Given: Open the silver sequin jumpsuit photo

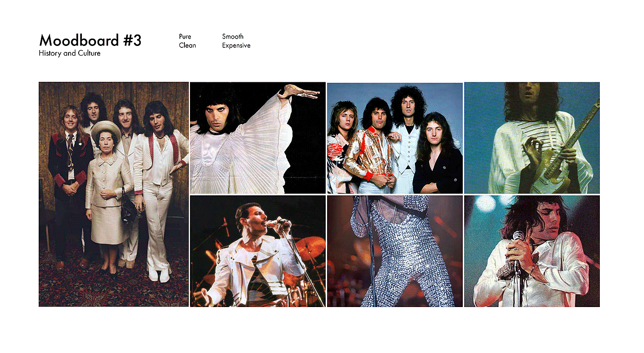Looking at the screenshot, I should point(395,251).
